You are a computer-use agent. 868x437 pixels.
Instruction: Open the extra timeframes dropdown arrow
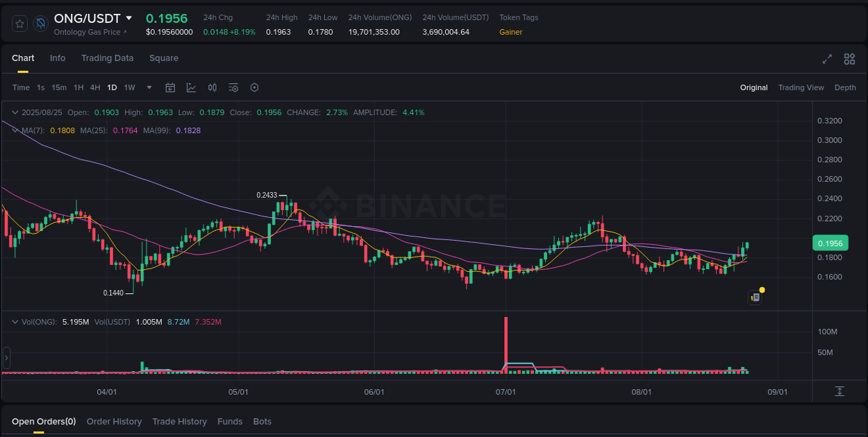tap(149, 87)
